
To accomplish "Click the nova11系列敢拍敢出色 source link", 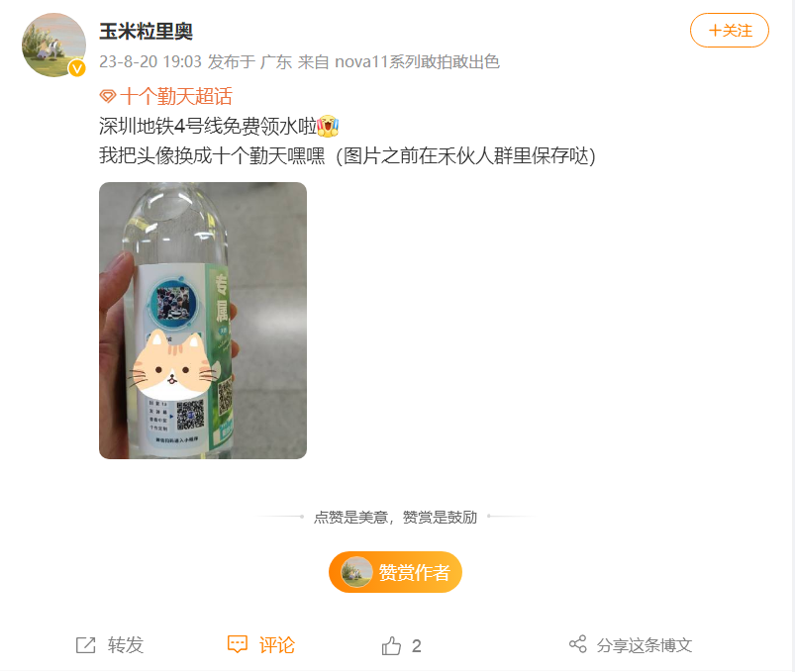I will (x=417, y=61).
